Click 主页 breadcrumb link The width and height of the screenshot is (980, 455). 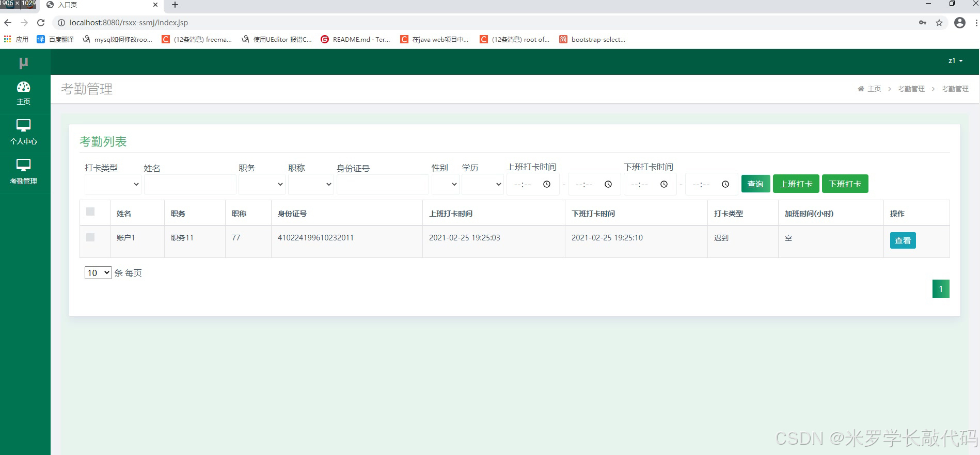pyautogui.click(x=874, y=89)
